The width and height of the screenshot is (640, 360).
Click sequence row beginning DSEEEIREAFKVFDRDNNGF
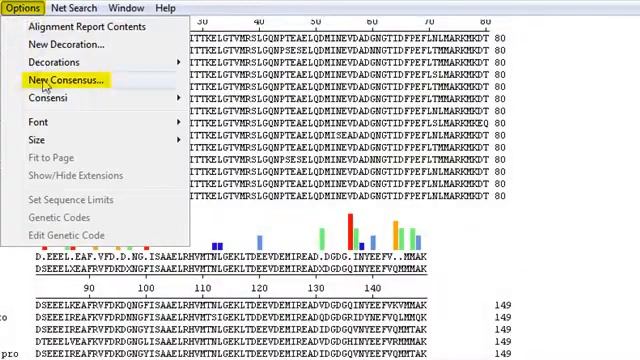(x=231, y=318)
